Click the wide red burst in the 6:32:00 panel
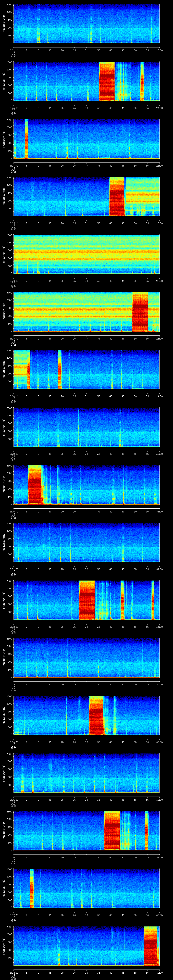Screen dimensions: 173x980 (x=87, y=600)
